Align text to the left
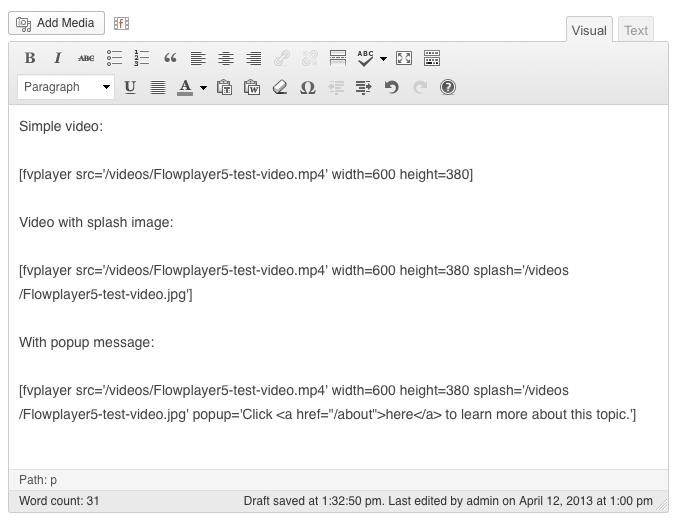 coord(198,58)
